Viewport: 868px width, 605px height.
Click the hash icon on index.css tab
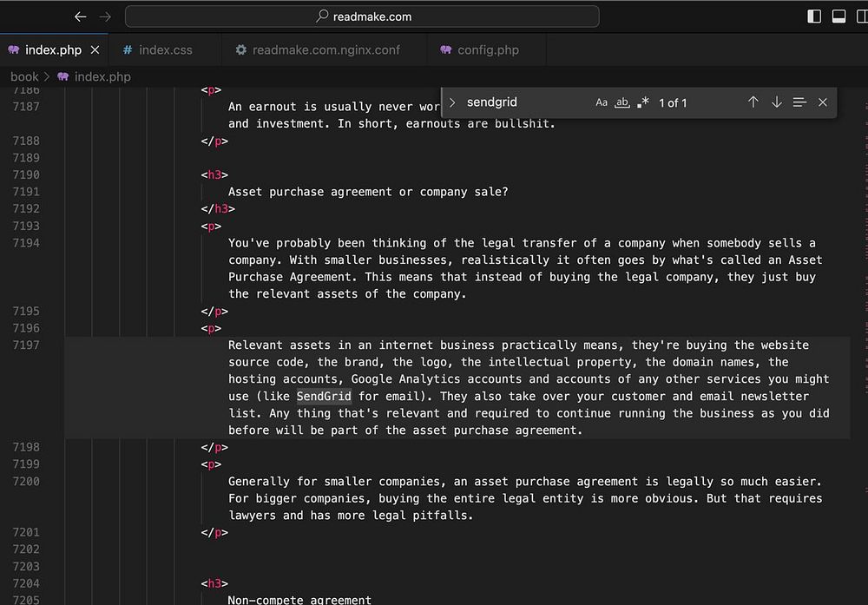(x=128, y=49)
